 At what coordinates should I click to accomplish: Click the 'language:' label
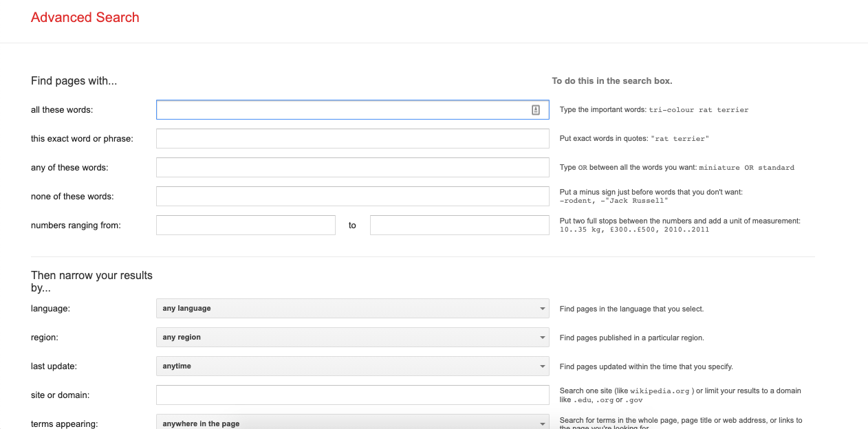pos(51,309)
